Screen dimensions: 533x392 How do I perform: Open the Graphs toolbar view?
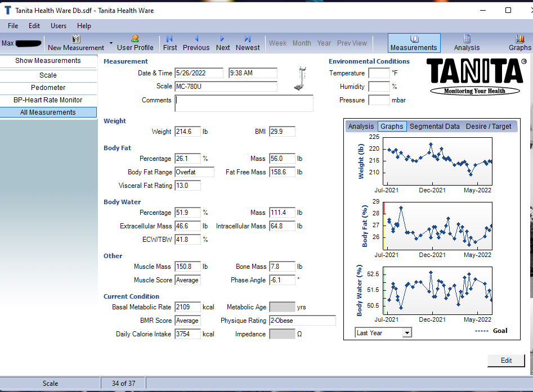[519, 43]
